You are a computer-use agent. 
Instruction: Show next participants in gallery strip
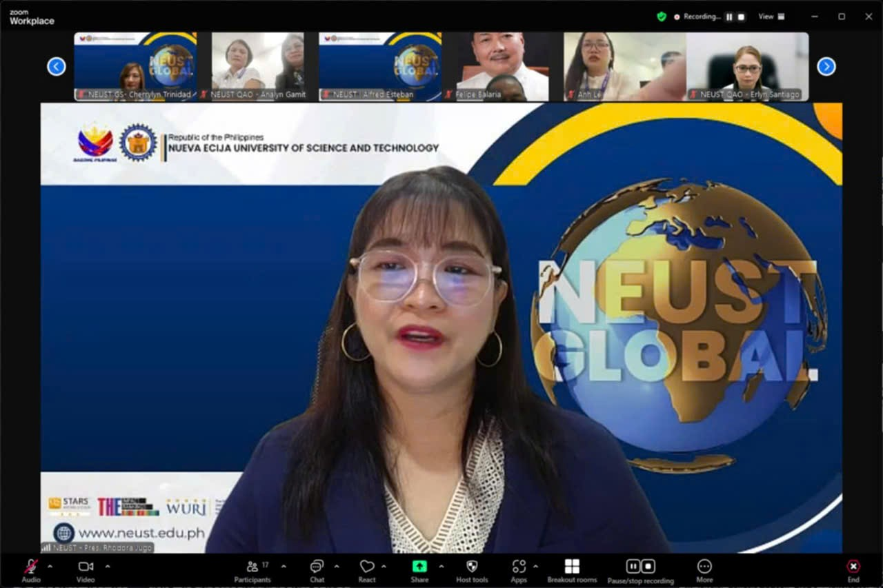pyautogui.click(x=826, y=67)
